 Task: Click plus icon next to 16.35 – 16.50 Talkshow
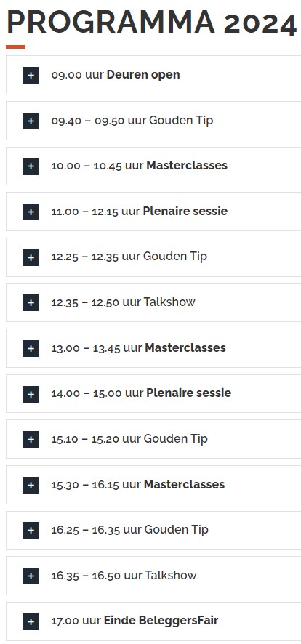tap(31, 576)
